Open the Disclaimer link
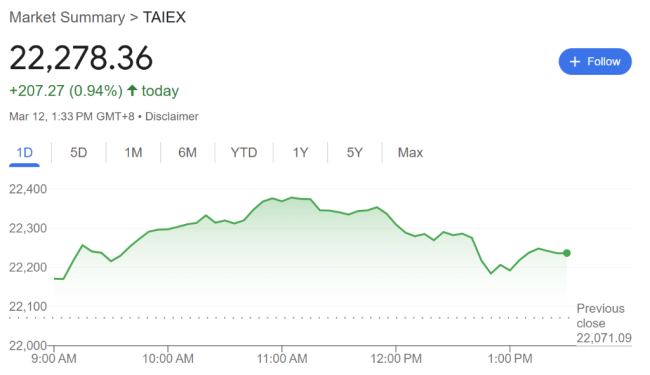650x375 pixels. point(172,116)
